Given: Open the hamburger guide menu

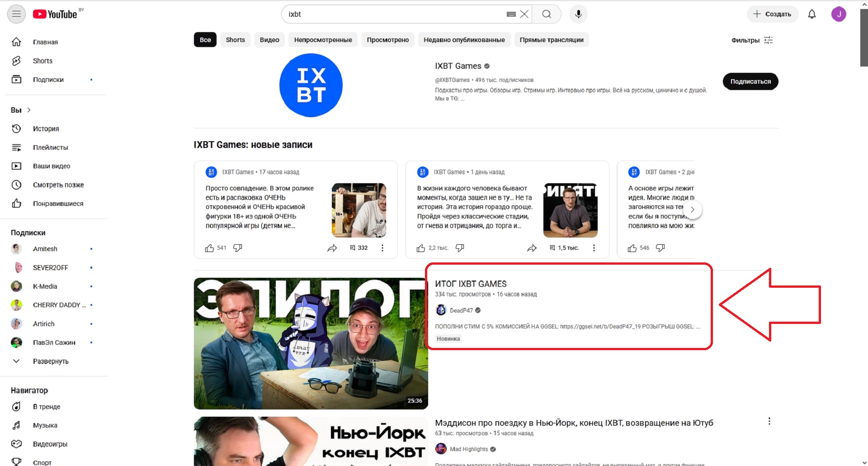Looking at the screenshot, I should tap(16, 14).
